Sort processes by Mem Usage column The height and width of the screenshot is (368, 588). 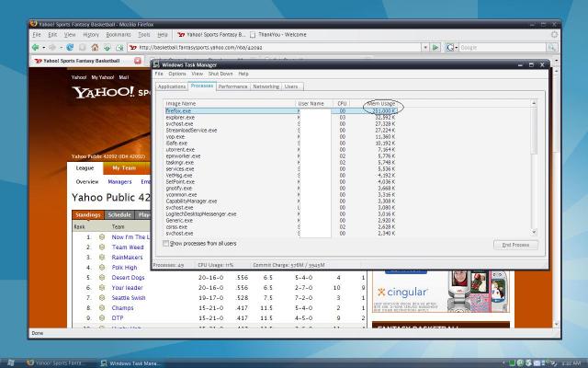coord(381,104)
